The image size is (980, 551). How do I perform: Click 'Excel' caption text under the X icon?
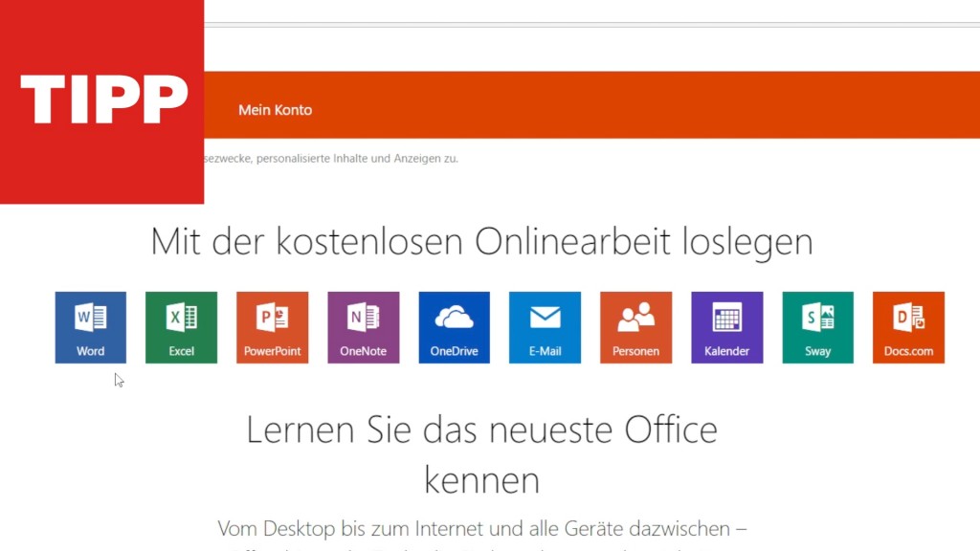coord(182,351)
